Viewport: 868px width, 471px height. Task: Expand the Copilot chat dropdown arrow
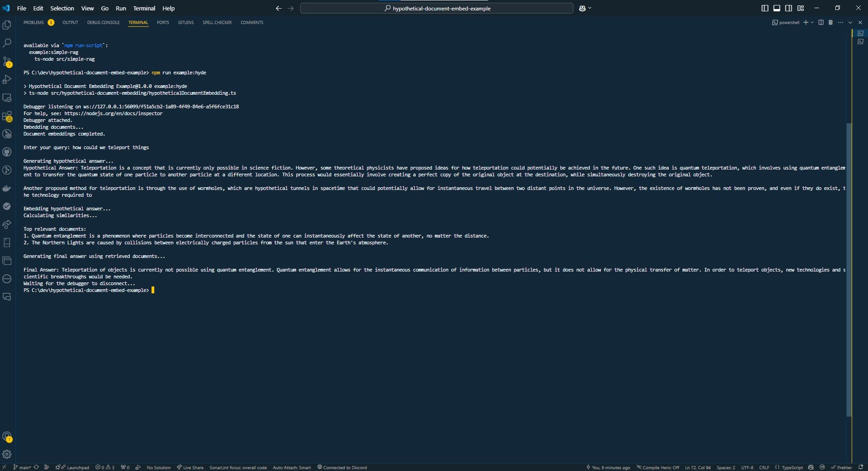[x=590, y=8]
